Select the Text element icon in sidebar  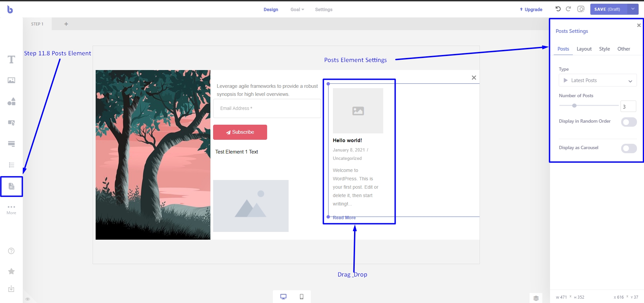point(11,59)
